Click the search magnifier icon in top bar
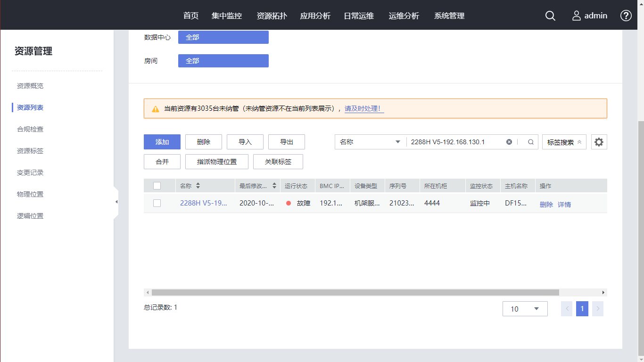Screen dimensions: 644x362 click(550, 16)
